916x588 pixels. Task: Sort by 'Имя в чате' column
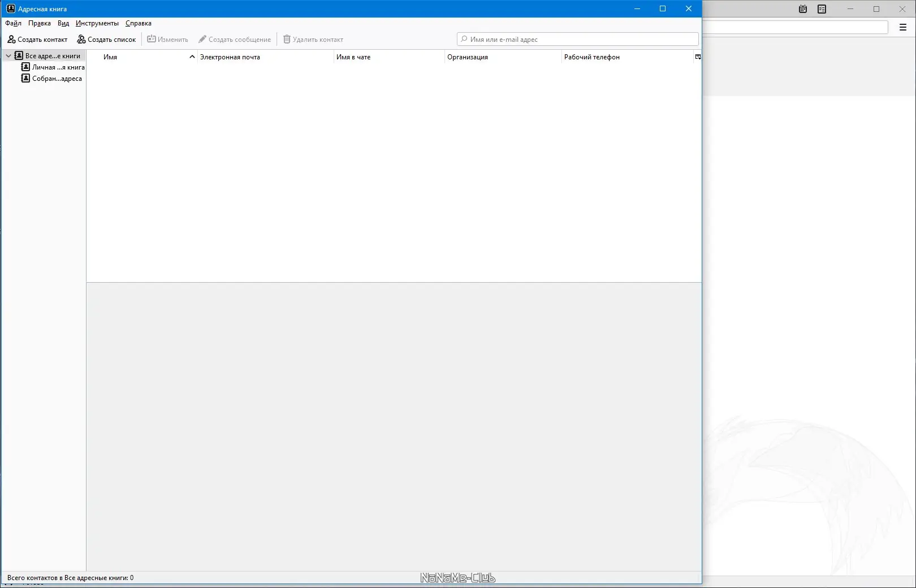[x=389, y=57]
